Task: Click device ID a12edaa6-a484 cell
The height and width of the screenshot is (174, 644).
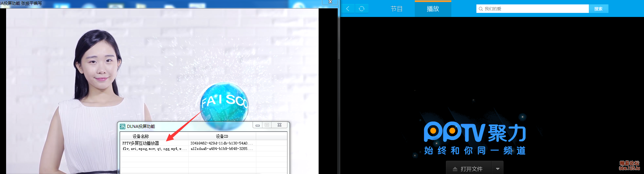Action: pyautogui.click(x=221, y=149)
